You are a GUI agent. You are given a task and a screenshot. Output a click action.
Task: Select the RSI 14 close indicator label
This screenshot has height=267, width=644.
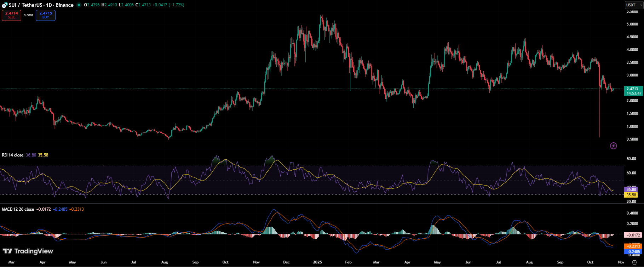13,155
